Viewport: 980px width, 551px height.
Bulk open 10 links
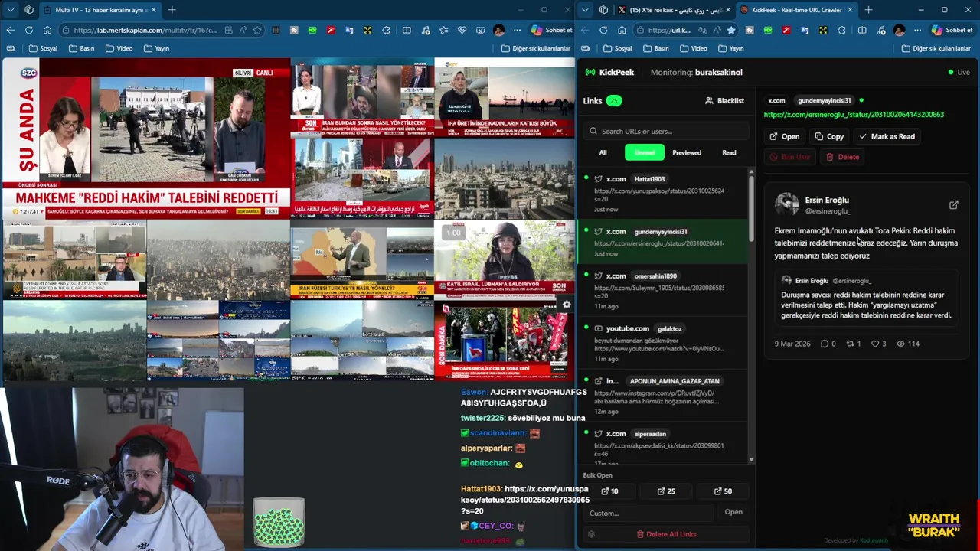pos(610,491)
